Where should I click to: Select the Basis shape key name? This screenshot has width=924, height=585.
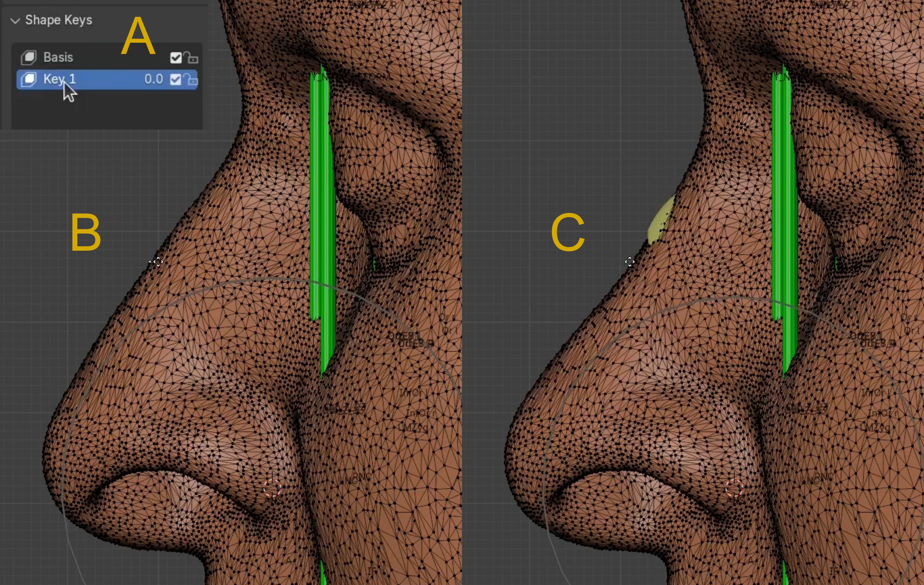coord(58,58)
